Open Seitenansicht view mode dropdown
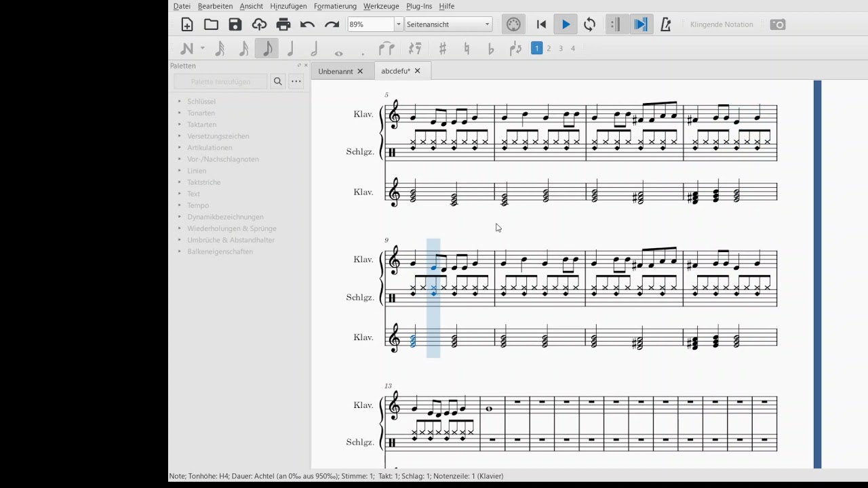 coord(448,24)
